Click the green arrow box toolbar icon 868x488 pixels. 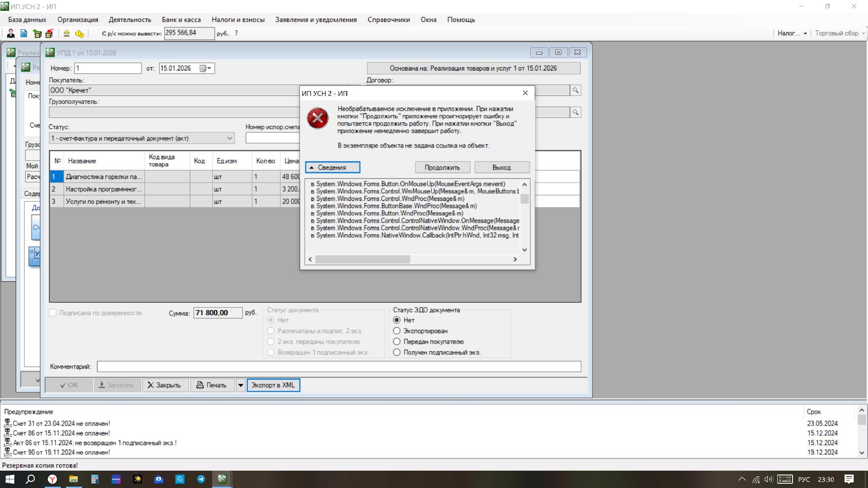point(37,33)
